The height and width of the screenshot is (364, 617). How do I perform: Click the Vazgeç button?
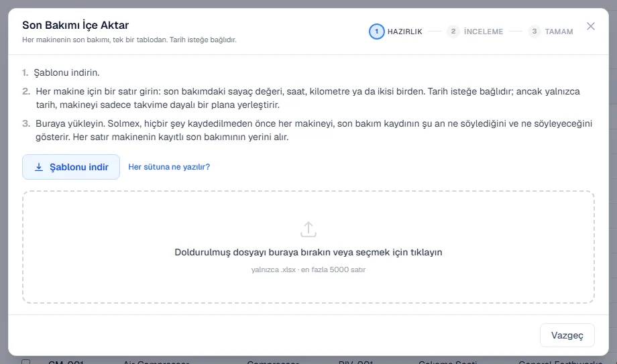(x=567, y=335)
